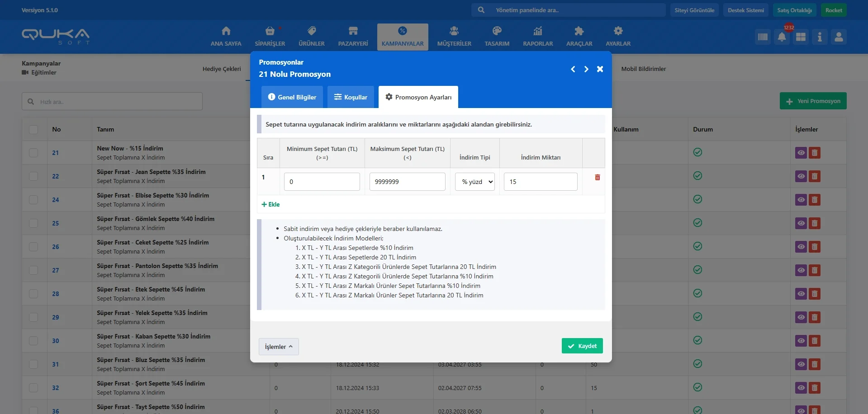Toggle checkbox for promotion 21 row
Image resolution: width=868 pixels, height=414 pixels.
point(33,153)
